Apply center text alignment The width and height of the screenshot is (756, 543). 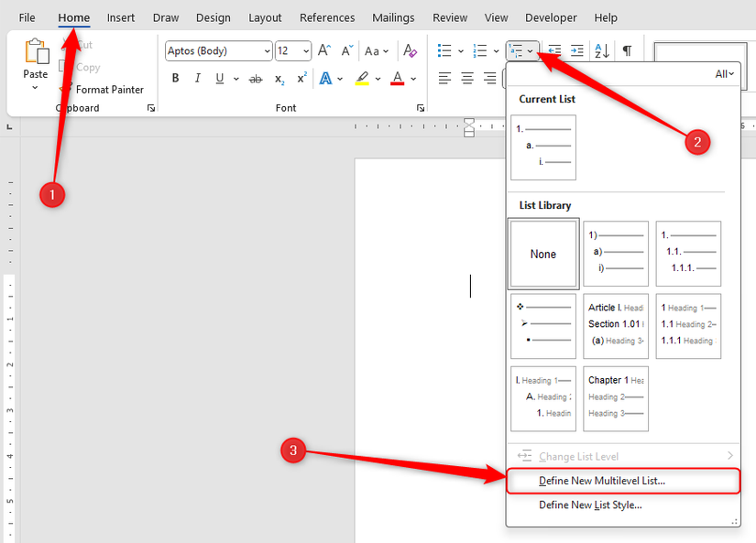point(465,78)
